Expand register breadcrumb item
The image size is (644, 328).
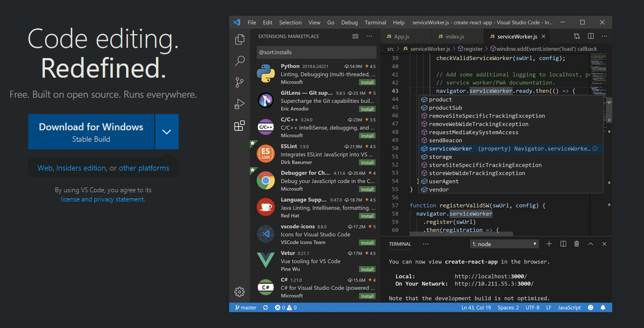tap(470, 49)
